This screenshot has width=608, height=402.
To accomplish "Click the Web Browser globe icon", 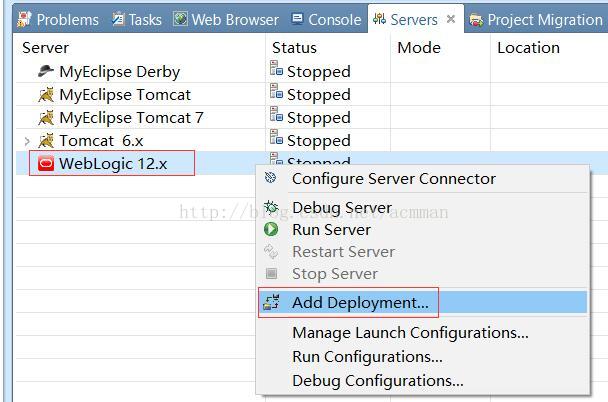I will coord(180,19).
